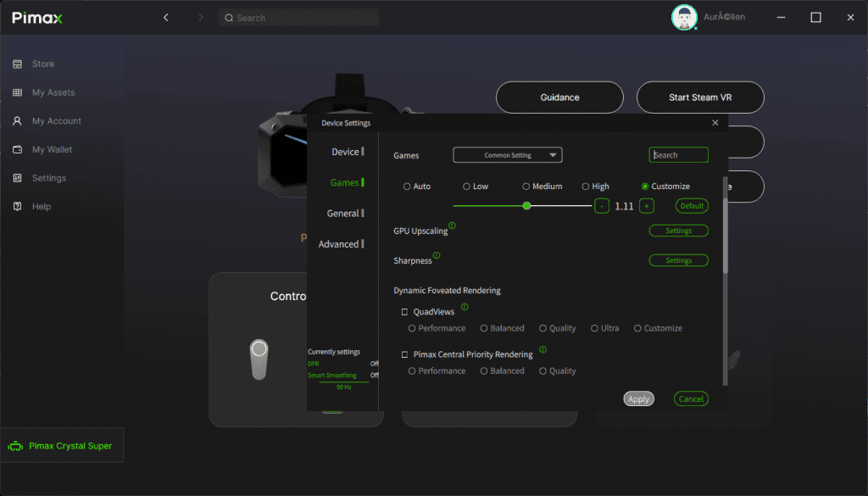
Task: Show Pimax Central Priority Rendering info icon
Action: click(542, 349)
